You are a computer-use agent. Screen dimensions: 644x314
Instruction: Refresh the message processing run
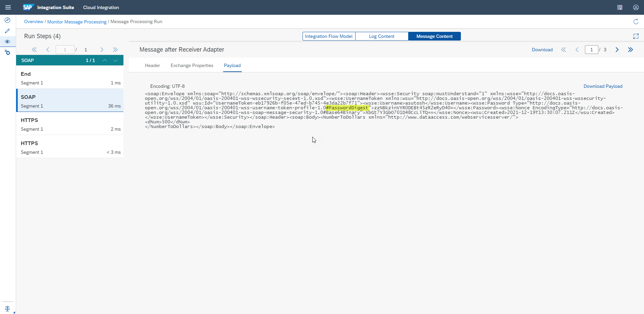(x=636, y=22)
